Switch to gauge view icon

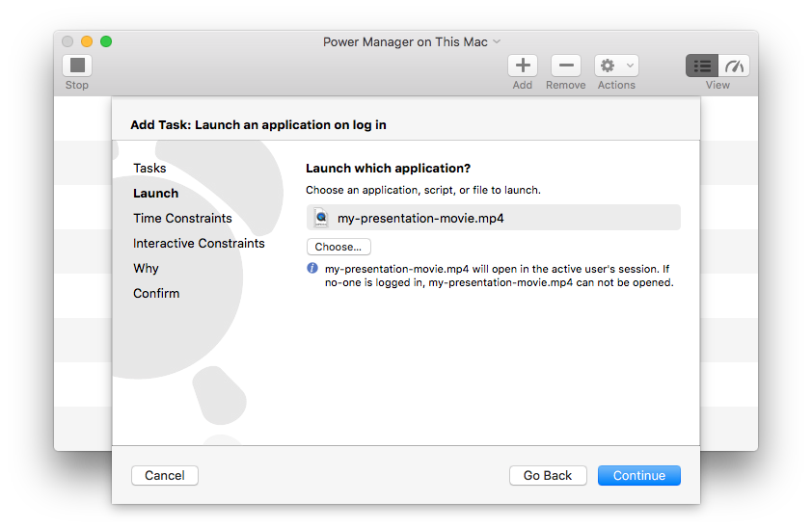pyautogui.click(x=735, y=66)
